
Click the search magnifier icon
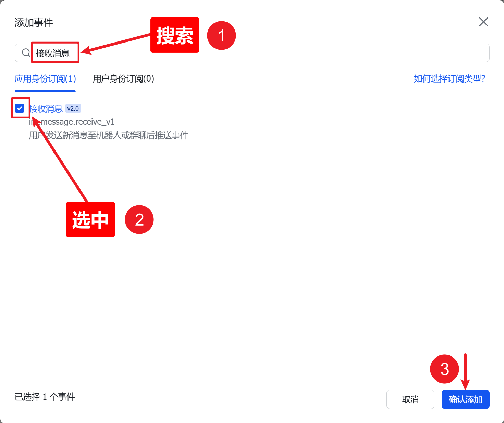[x=25, y=52]
